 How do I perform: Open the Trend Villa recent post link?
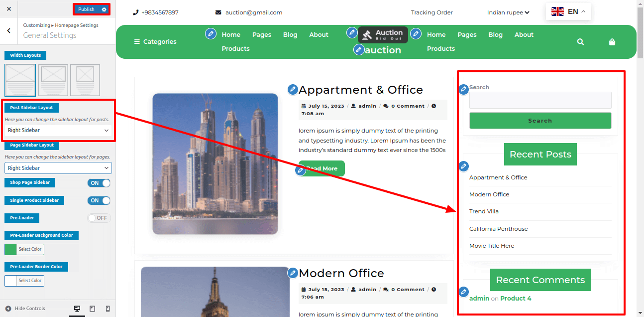pos(484,211)
